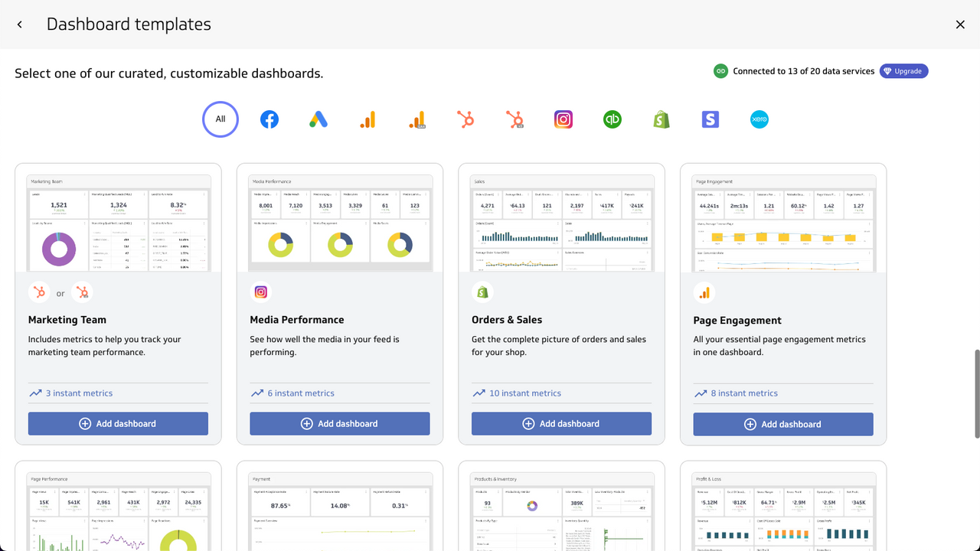
Task: Select the Google Analytics 4 filter icon
Action: [x=416, y=119]
